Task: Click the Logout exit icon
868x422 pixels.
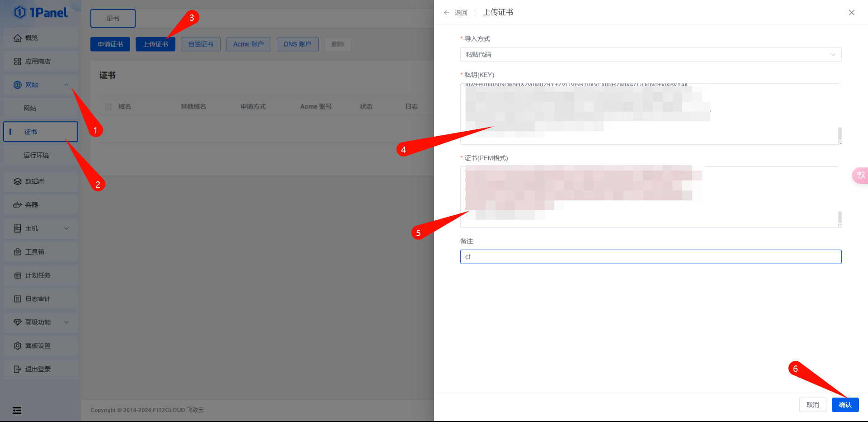Action: click(x=18, y=369)
